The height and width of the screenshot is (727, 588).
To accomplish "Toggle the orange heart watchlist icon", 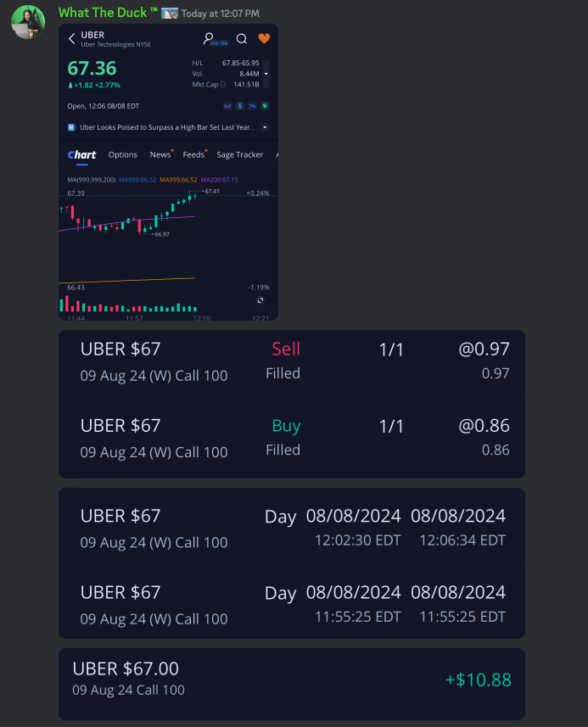I will (x=264, y=38).
